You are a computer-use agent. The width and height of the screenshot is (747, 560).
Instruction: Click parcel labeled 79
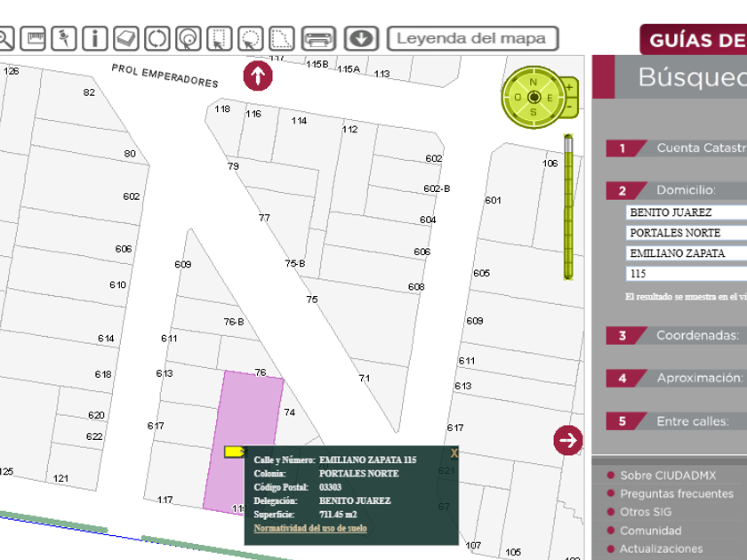click(x=233, y=166)
